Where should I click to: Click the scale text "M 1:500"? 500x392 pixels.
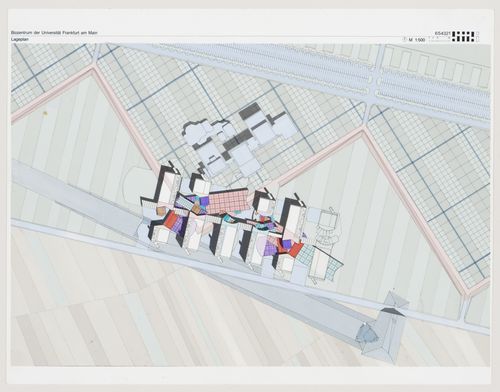pos(417,40)
